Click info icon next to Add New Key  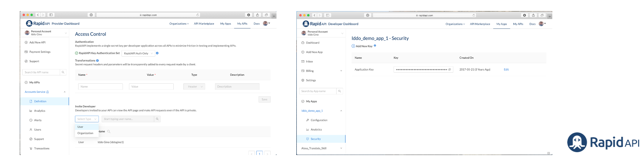375,46
